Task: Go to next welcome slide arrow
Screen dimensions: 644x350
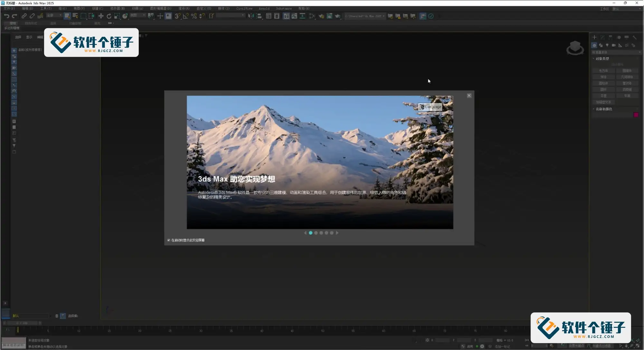Action: tap(337, 233)
